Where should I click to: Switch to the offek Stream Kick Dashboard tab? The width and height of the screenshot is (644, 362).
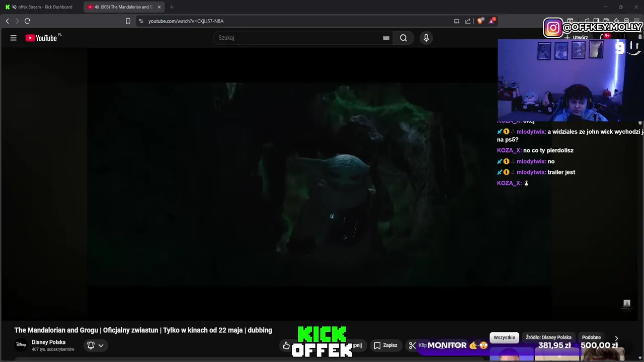(41, 7)
